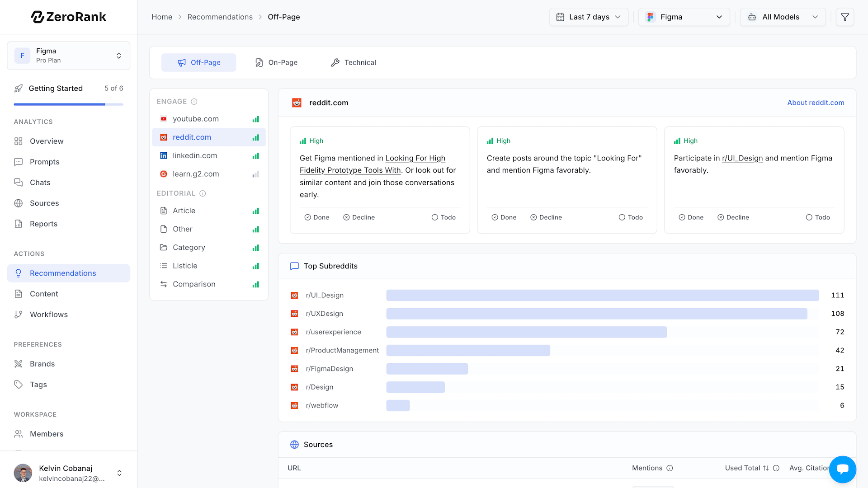Click the r/ProductManagement bar in chart
868x488 pixels.
[468, 351]
